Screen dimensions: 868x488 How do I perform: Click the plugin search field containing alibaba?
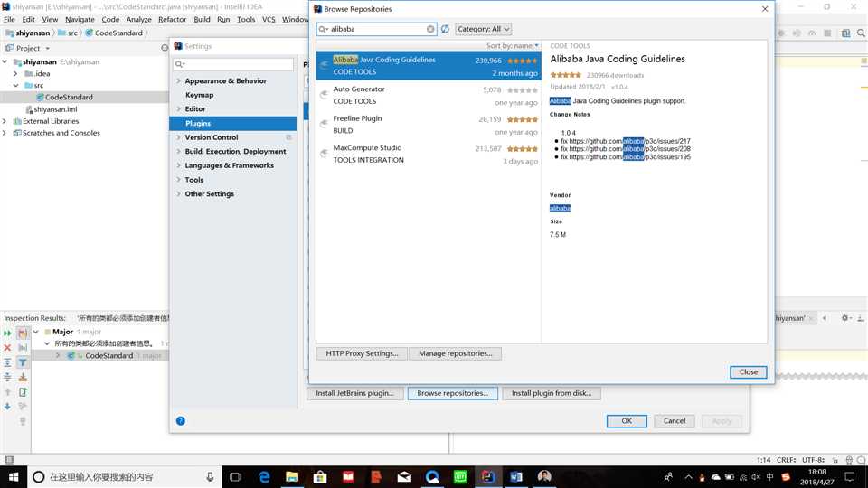[x=377, y=29]
